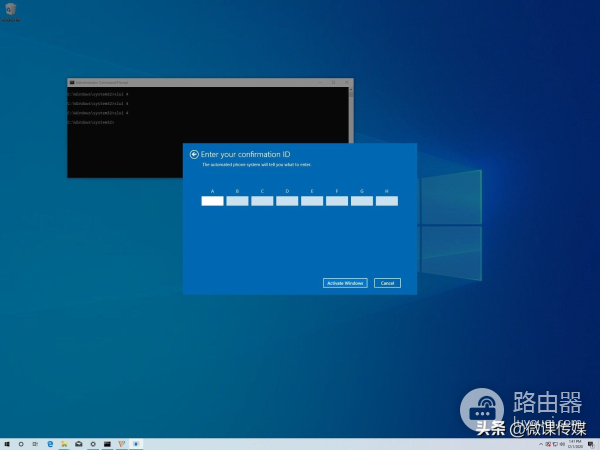Open the Windows Start menu

point(7,443)
